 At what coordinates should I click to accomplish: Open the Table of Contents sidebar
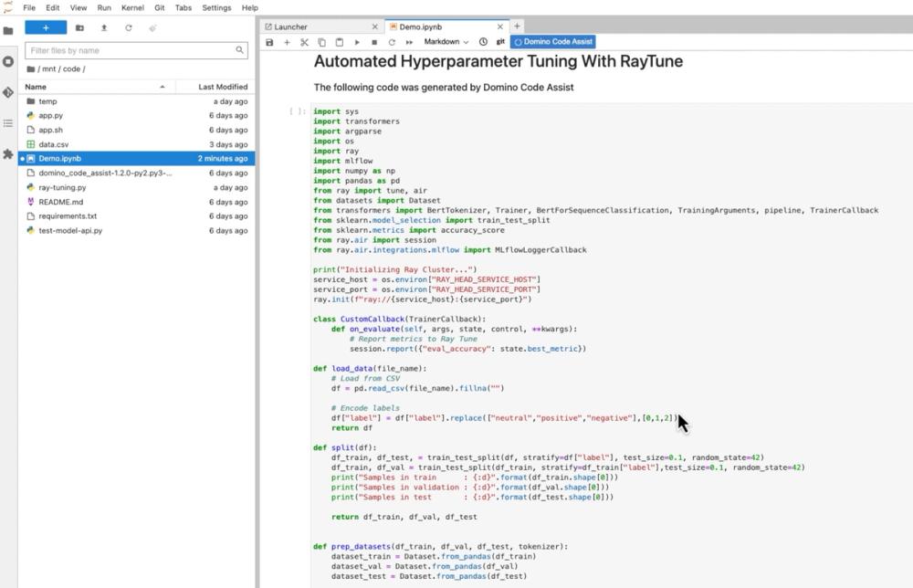click(x=8, y=123)
